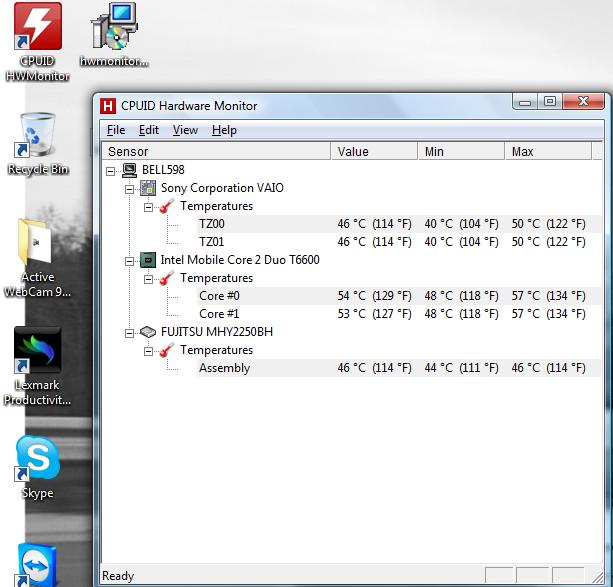Screen dimensions: 613x587
Task: Select the BELL598 computer icon
Action: (x=129, y=170)
